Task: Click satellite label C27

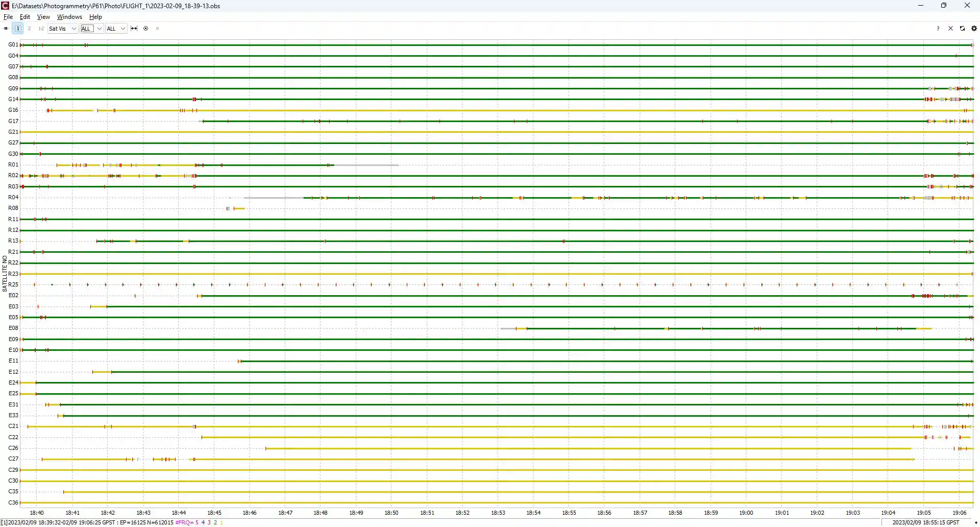Action: [x=13, y=459]
